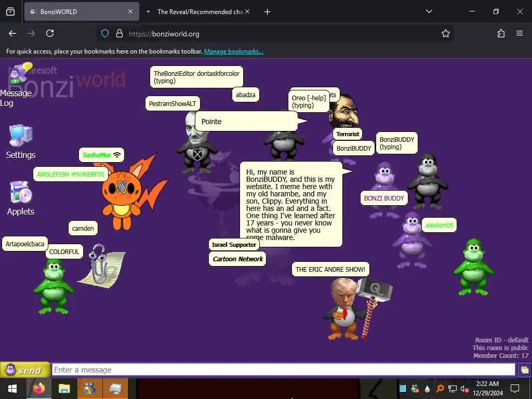The height and width of the screenshot is (399, 532).
Task: Click the orange magnifier tray icon
Action: [x=440, y=389]
